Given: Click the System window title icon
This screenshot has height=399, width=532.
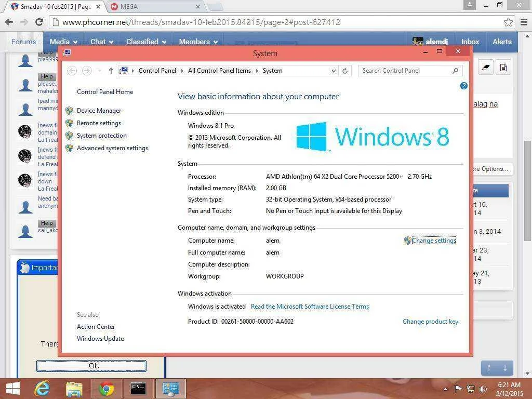Looking at the screenshot, I should 67,52.
